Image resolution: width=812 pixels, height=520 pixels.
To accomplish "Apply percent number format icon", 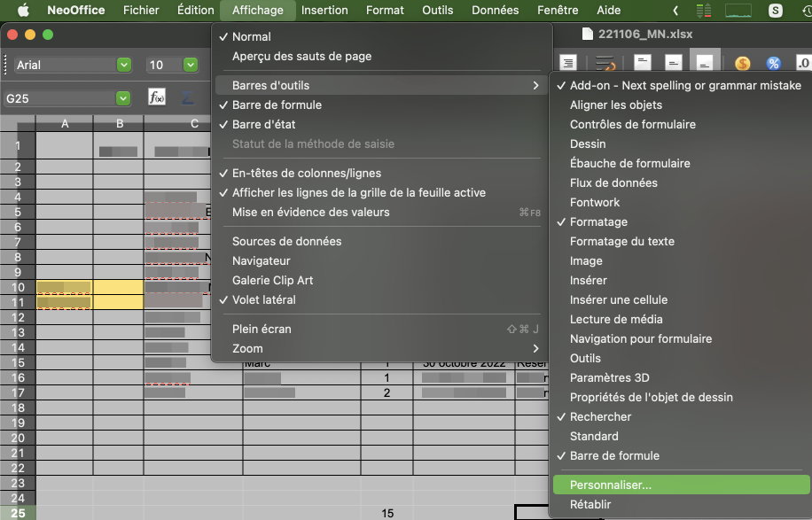I will tap(773, 63).
